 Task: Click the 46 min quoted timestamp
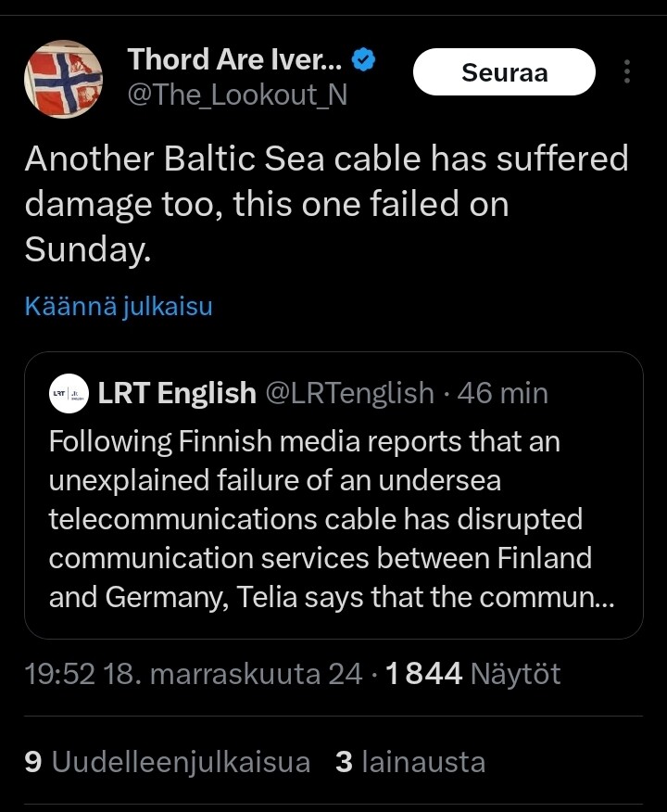pyautogui.click(x=503, y=393)
